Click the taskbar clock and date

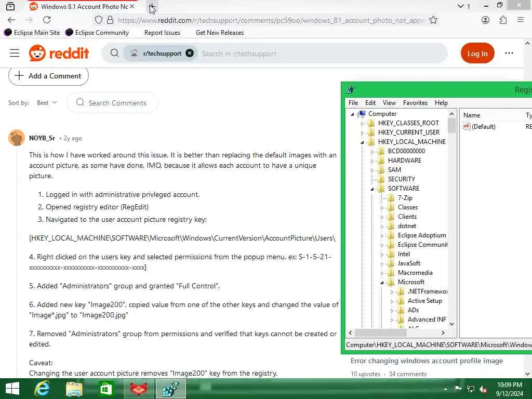(x=509, y=389)
